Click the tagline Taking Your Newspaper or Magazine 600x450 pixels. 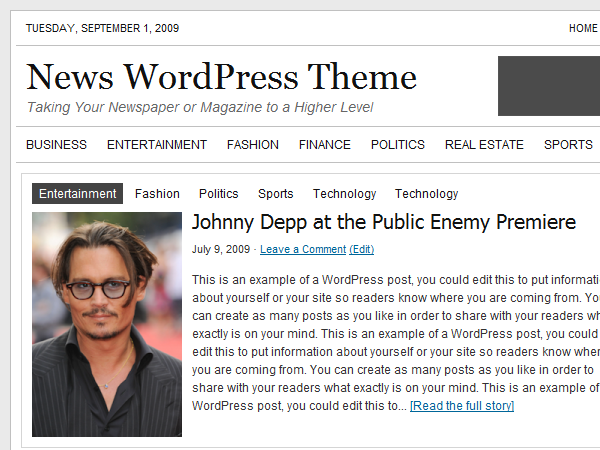(200, 107)
